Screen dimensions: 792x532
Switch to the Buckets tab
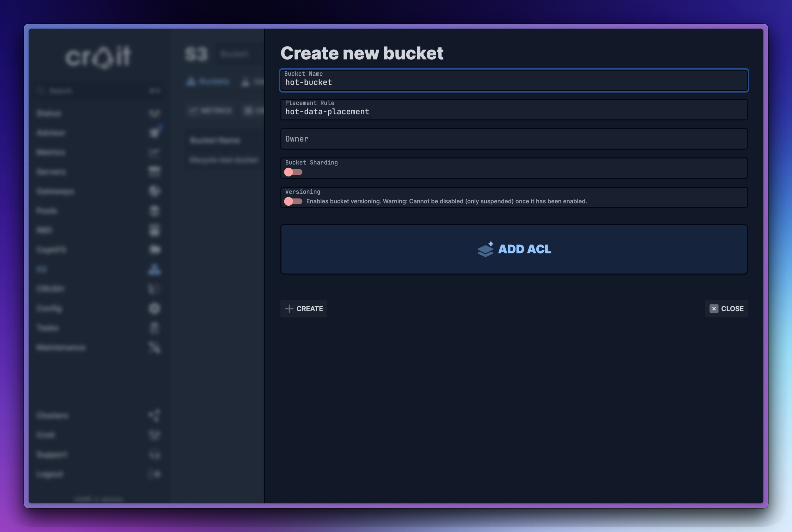[209, 81]
